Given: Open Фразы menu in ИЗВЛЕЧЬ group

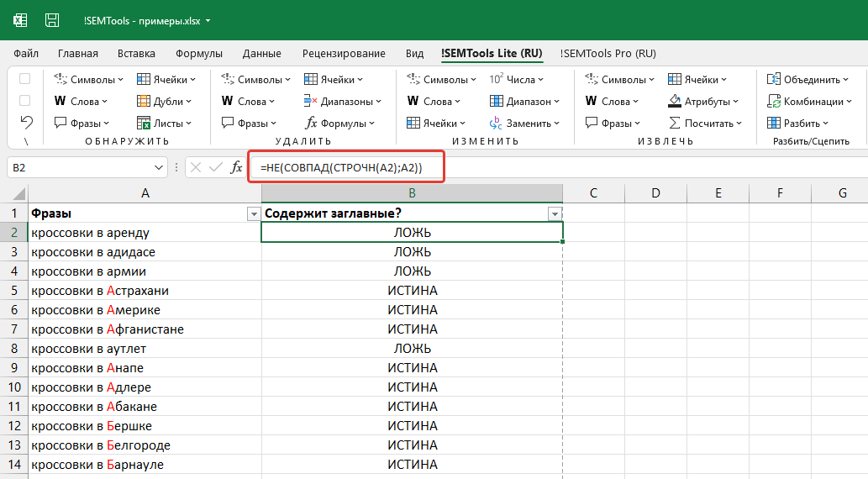Looking at the screenshot, I should pyautogui.click(x=613, y=123).
